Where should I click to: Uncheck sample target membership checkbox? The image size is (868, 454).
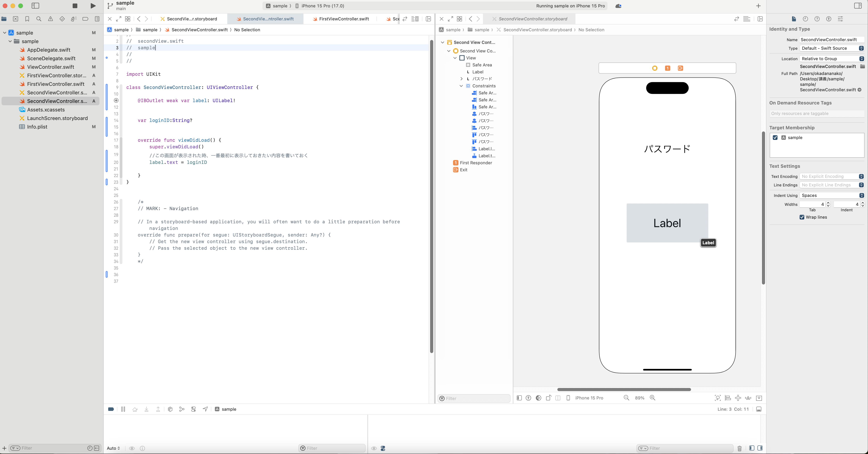coord(775,137)
